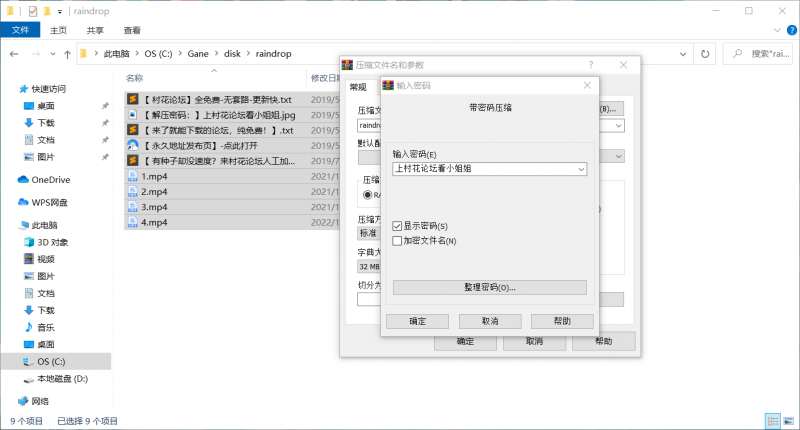This screenshot has width=800, height=430.
Task: Select the RAR format radio button
Action: pyautogui.click(x=369, y=194)
